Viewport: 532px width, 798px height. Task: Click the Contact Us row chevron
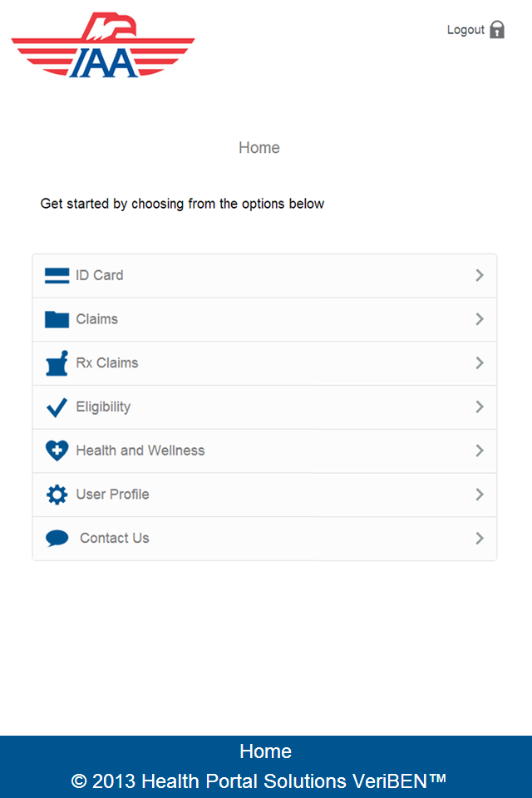480,539
